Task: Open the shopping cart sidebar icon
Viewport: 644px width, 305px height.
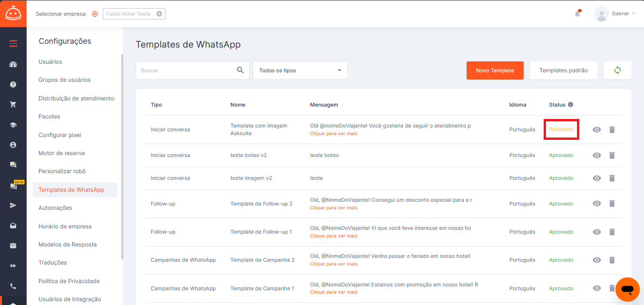Action: click(13, 104)
